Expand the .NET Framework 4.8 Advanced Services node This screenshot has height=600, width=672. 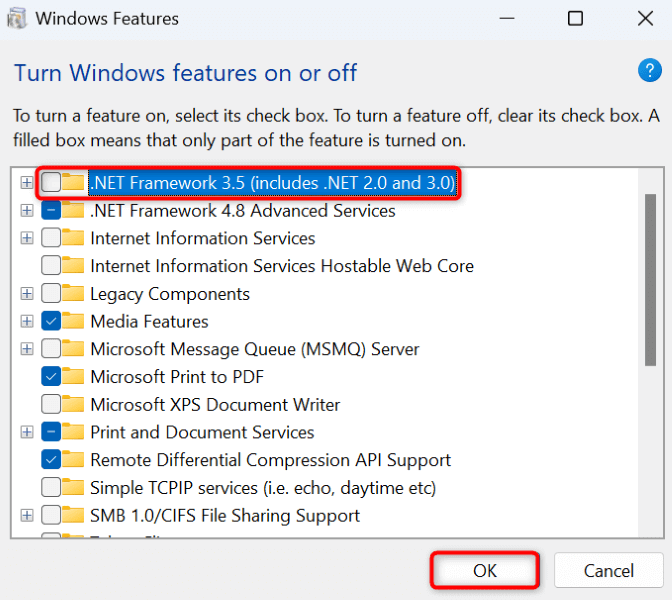[26, 211]
